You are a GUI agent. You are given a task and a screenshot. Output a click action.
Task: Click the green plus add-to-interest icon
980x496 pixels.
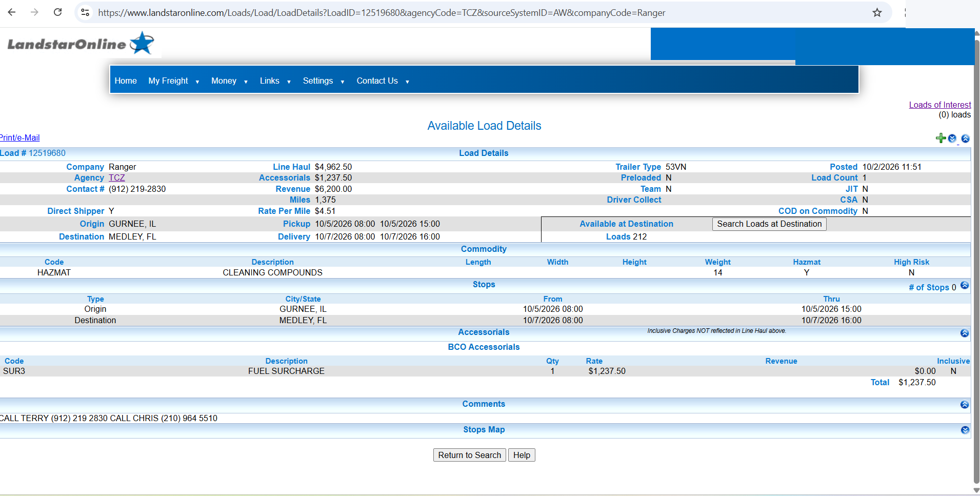[x=941, y=138]
